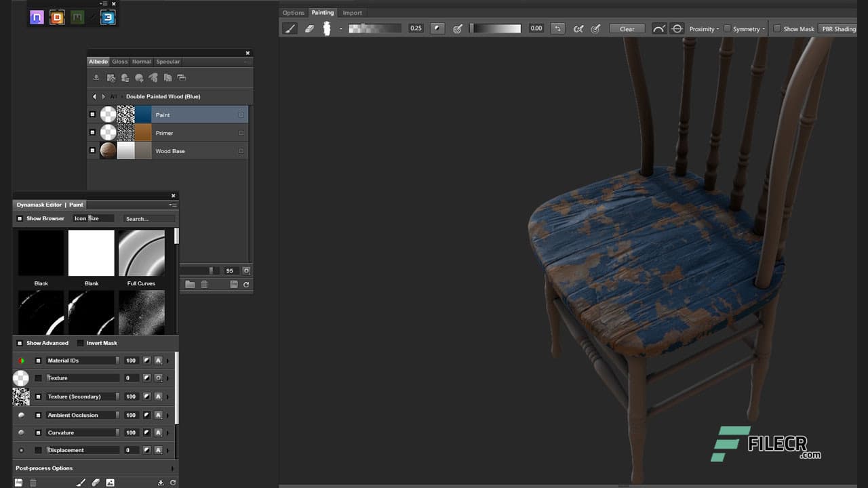Click the Refresh icon in the Dynamask footer

pyautogui.click(x=174, y=482)
